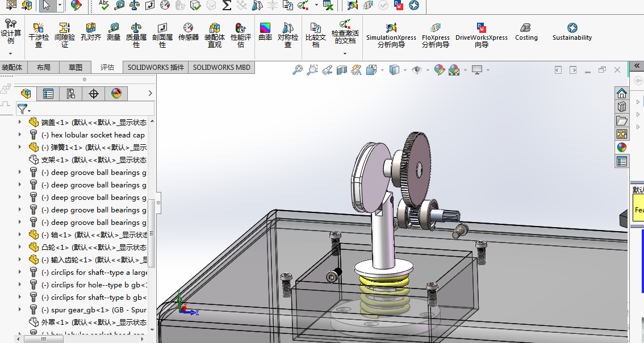644x343 pixels.
Task: Expand hex lobular socket head cap node
Action: (x=20, y=135)
